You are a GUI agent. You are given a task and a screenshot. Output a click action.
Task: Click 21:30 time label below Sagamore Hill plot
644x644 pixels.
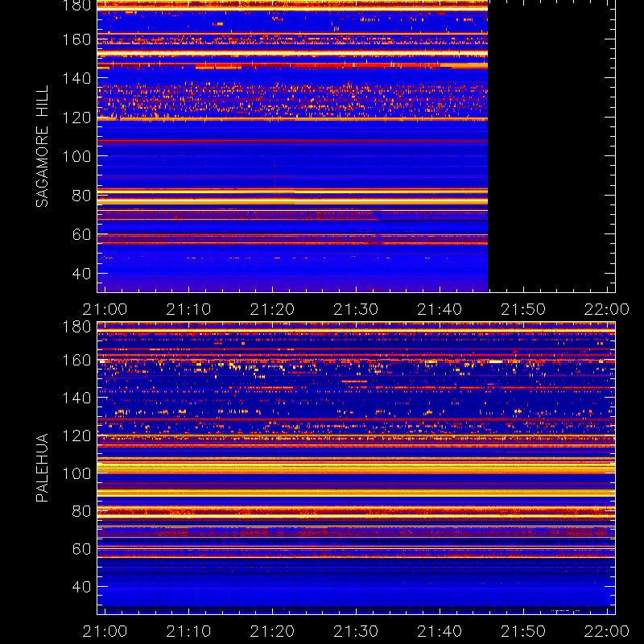coord(356,309)
